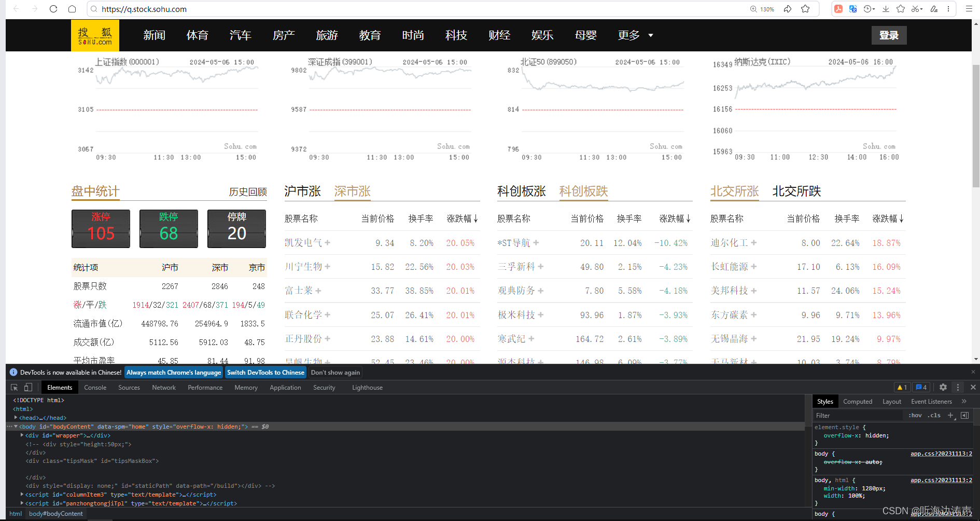Go to browser home page icon
Viewport: 980px width, 521px height.
point(72,9)
